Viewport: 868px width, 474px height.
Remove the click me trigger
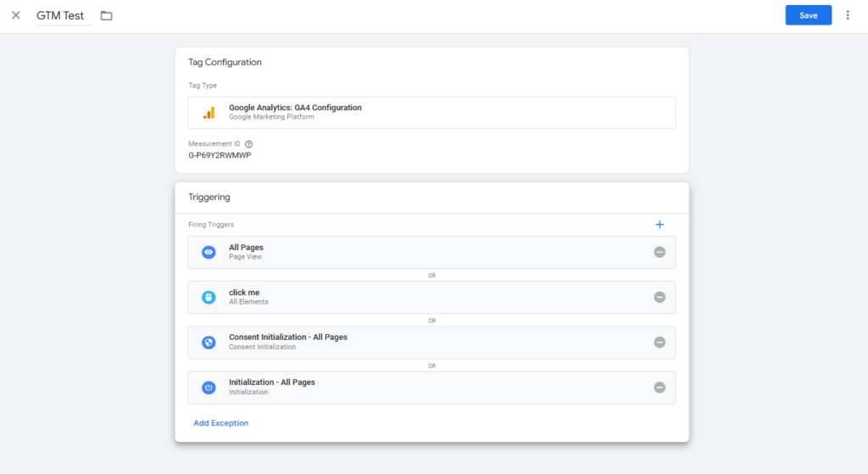pos(659,298)
